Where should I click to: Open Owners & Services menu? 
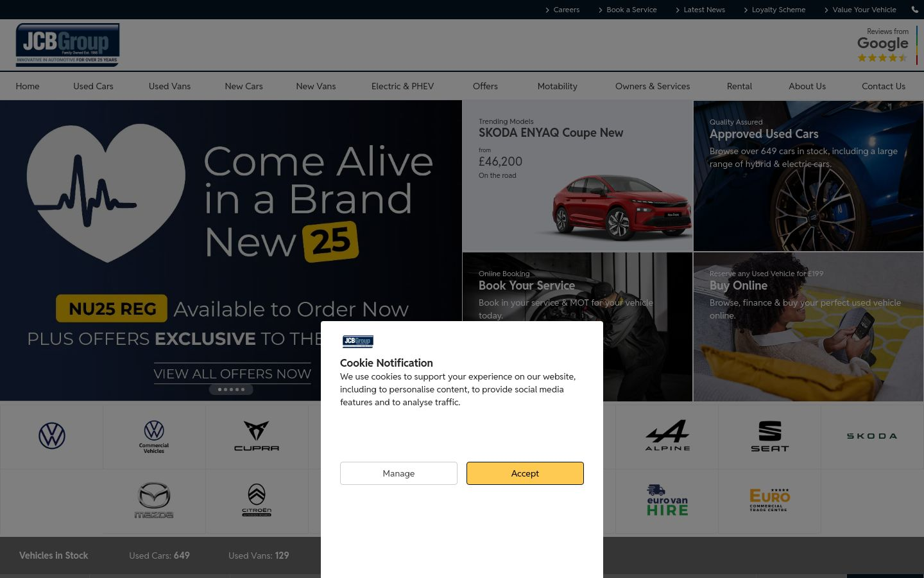(653, 86)
